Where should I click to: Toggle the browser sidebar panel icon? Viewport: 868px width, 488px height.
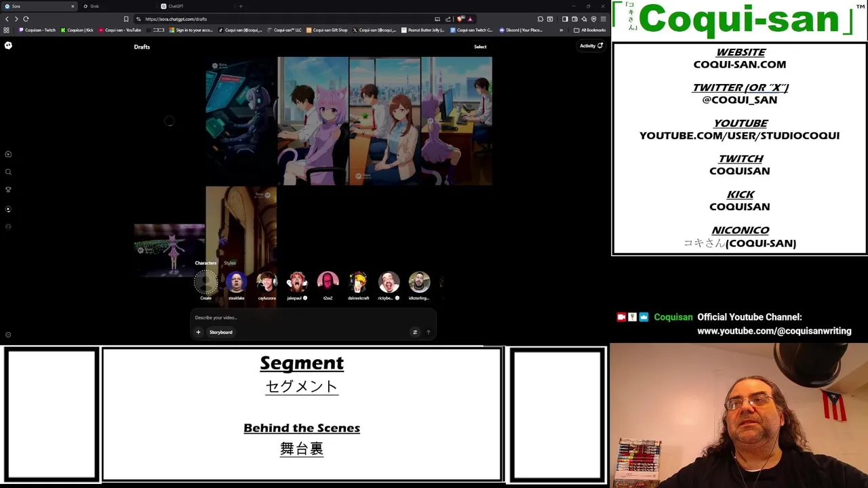coord(565,19)
